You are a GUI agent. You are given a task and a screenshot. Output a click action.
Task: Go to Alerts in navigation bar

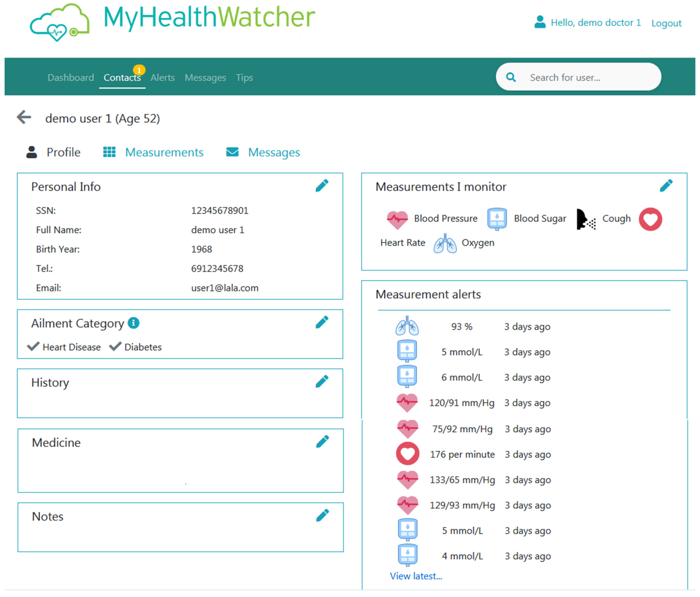point(162,78)
